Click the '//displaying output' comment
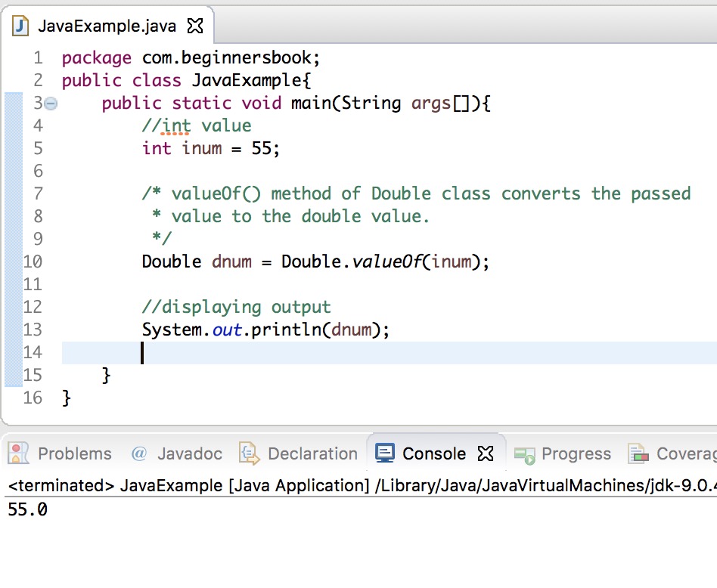This screenshot has height=588, width=717. [237, 308]
